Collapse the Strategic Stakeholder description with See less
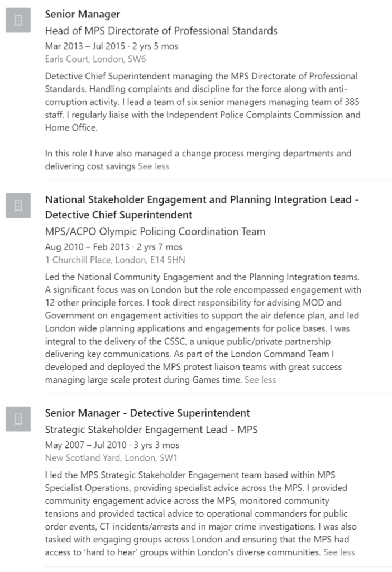The image size is (392, 572). [x=339, y=552]
